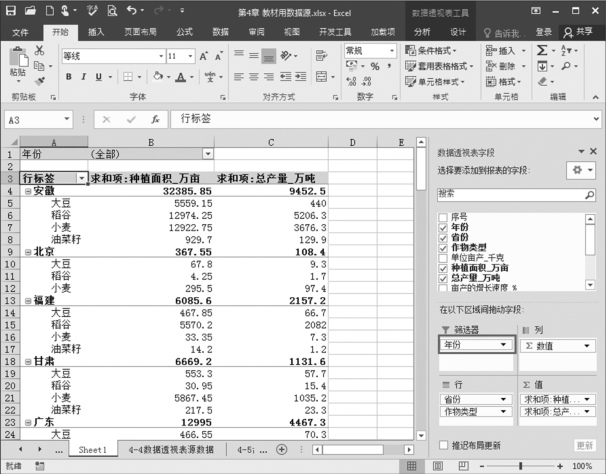606x474 pixels.
Task: Collapse the 甘肃 row group
Action: pyautogui.click(x=28, y=362)
